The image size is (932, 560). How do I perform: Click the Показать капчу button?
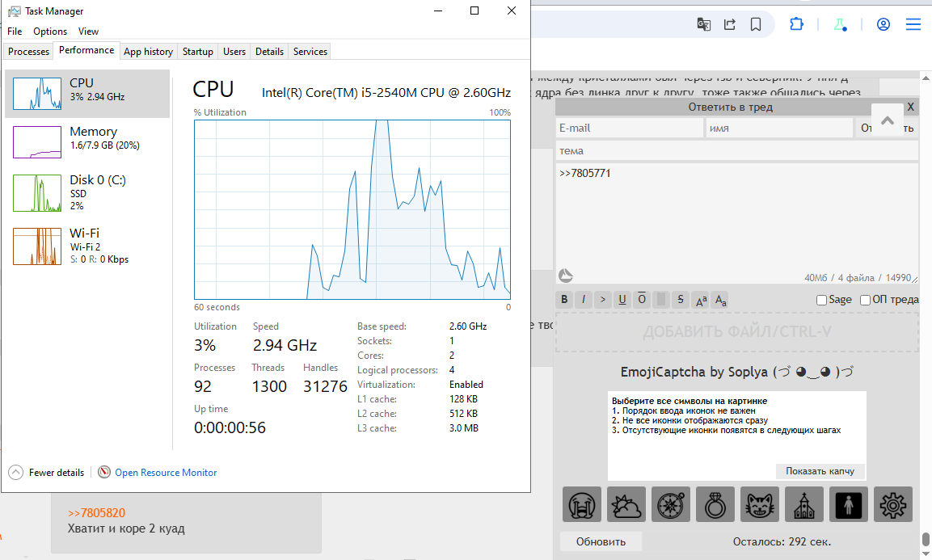click(x=820, y=471)
